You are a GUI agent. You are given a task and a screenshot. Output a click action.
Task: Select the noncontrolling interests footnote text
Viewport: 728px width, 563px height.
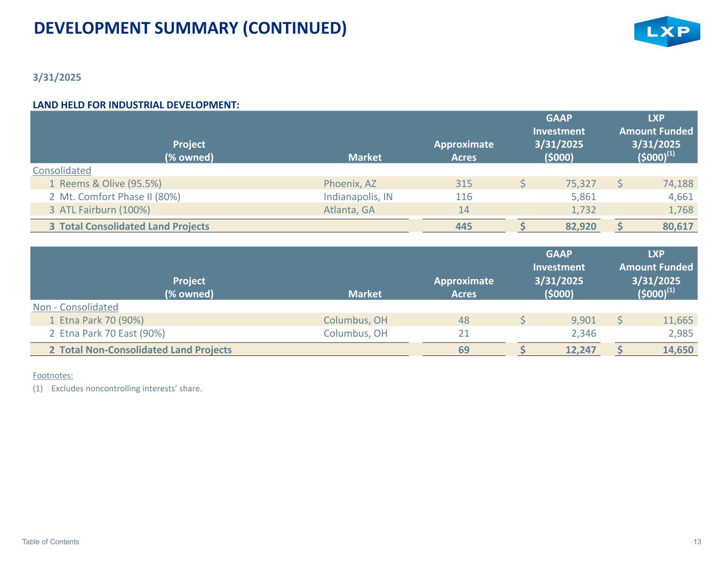click(126, 388)
